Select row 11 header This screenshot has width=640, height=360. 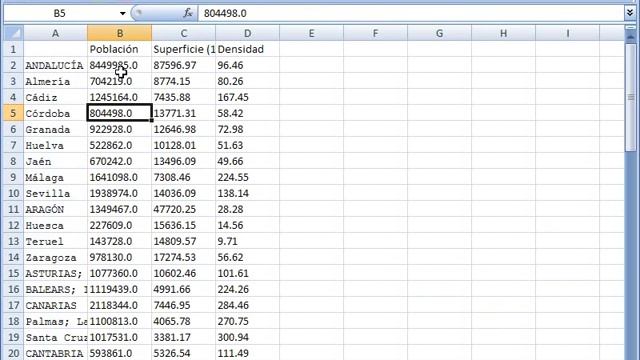tap(13, 209)
